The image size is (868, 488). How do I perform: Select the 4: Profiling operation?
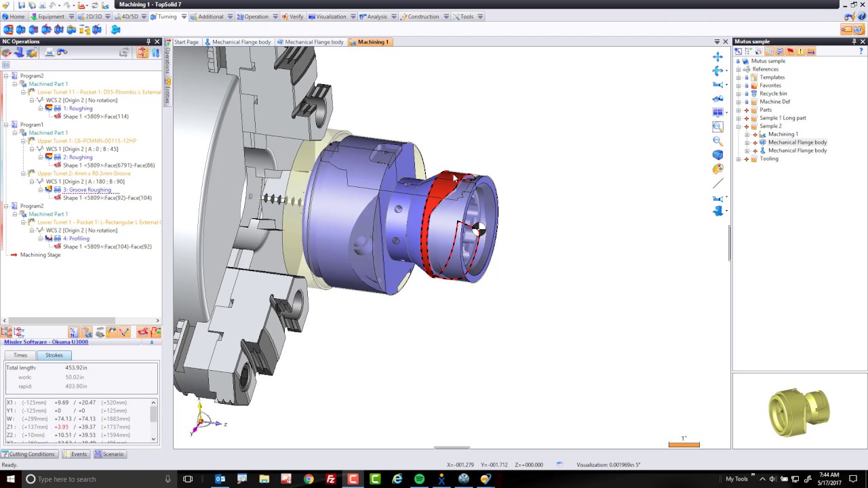(76, 239)
